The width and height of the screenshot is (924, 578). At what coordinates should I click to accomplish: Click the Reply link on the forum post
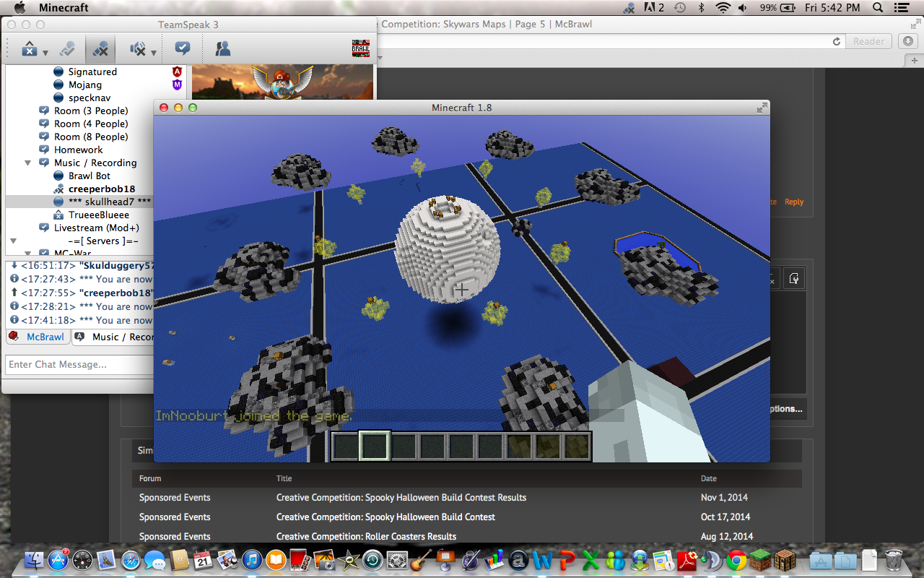(794, 202)
